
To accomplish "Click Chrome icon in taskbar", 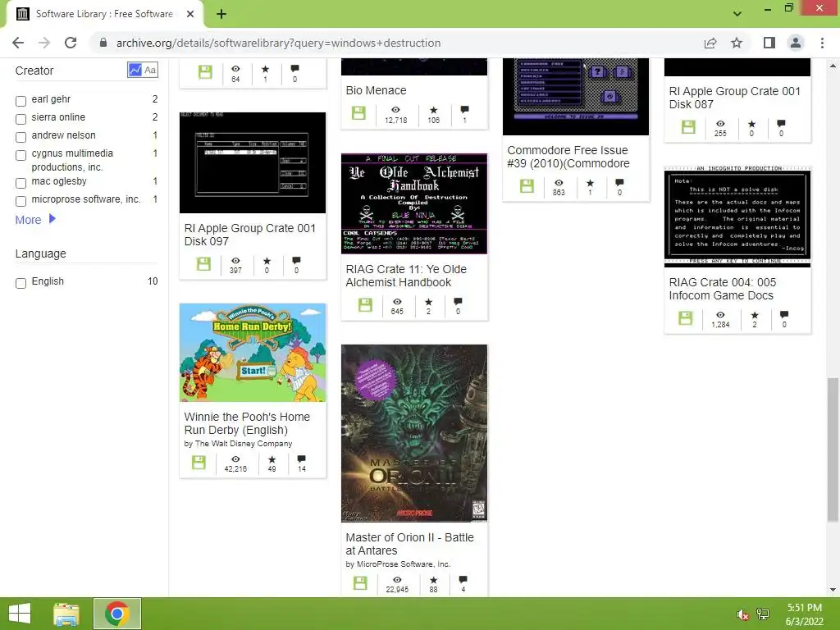I will coord(116,614).
